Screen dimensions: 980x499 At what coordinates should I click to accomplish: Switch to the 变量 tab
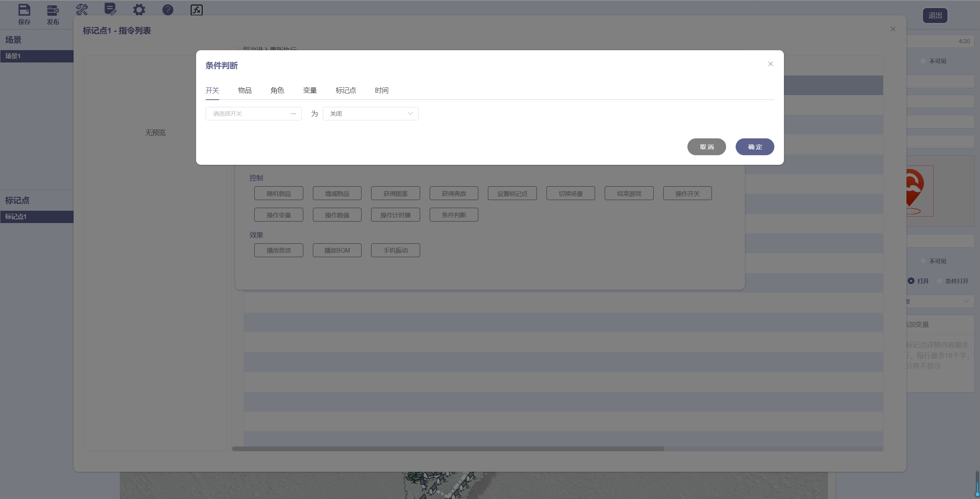coord(310,90)
